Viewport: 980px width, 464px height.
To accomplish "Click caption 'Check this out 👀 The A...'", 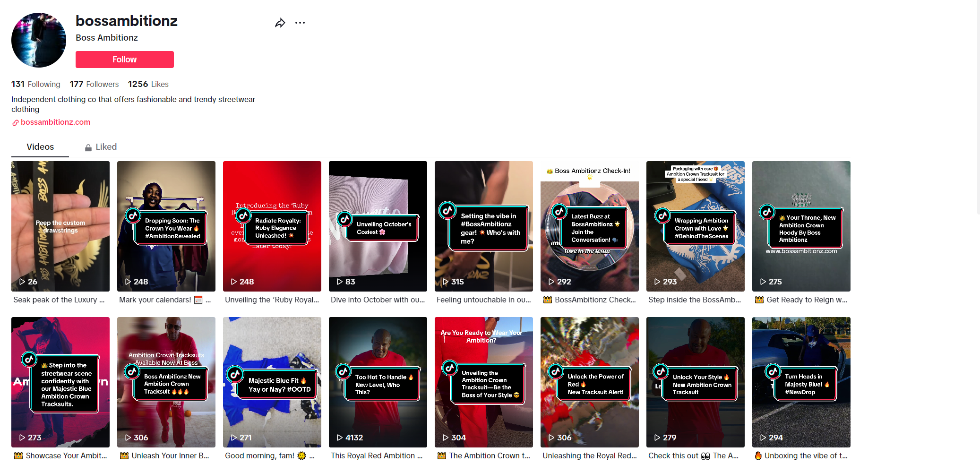I will point(693,455).
